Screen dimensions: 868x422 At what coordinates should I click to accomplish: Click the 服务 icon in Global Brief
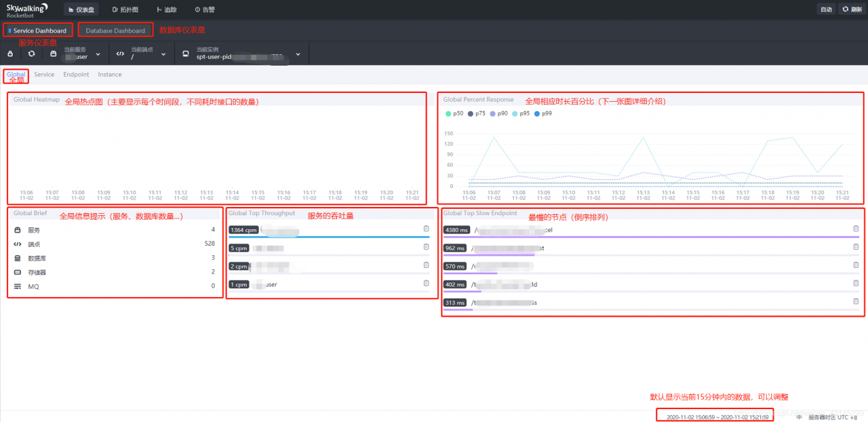click(x=18, y=230)
